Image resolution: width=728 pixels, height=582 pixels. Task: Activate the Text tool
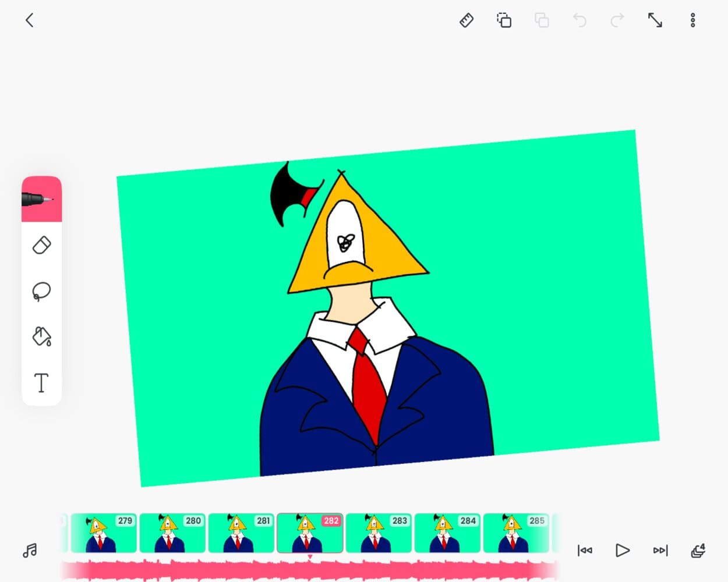[x=41, y=383]
